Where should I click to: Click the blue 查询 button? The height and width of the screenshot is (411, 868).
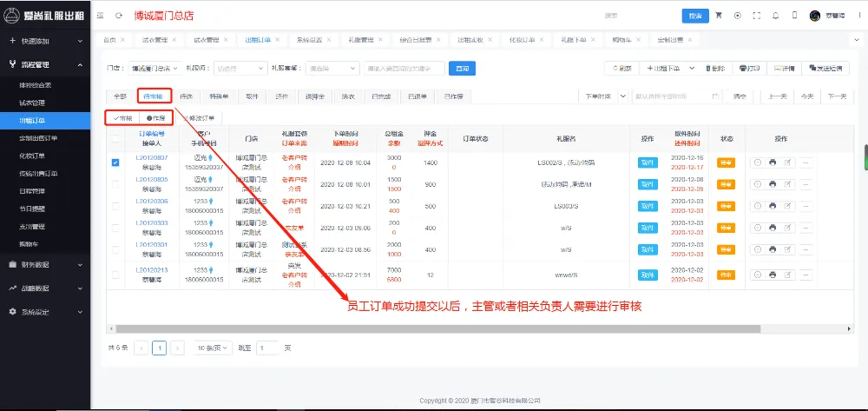click(462, 68)
